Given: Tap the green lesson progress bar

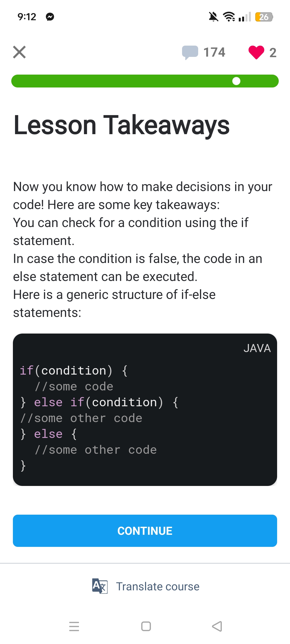Looking at the screenshot, I should coord(121,81).
